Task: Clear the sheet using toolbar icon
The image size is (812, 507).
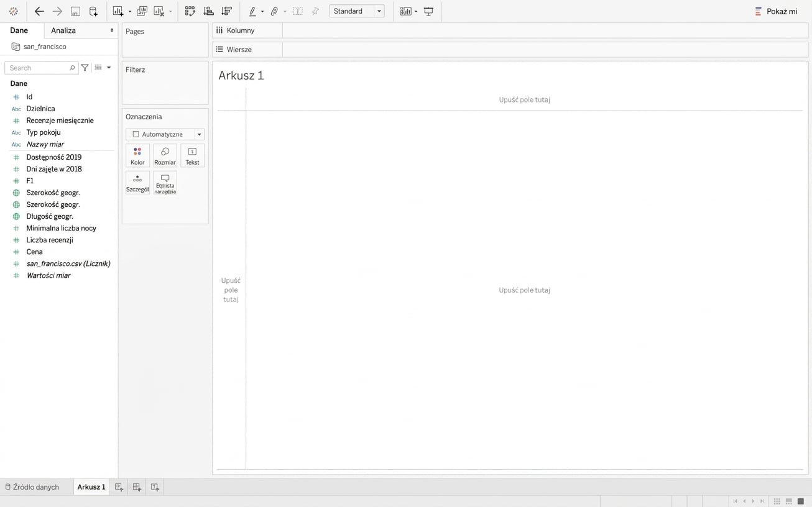Action: 159,11
